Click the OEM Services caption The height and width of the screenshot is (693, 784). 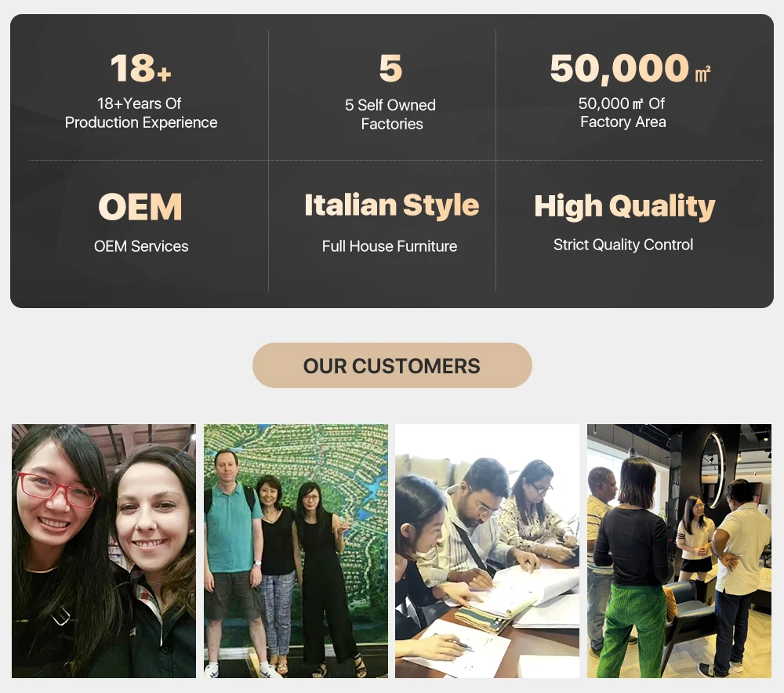[x=141, y=246]
